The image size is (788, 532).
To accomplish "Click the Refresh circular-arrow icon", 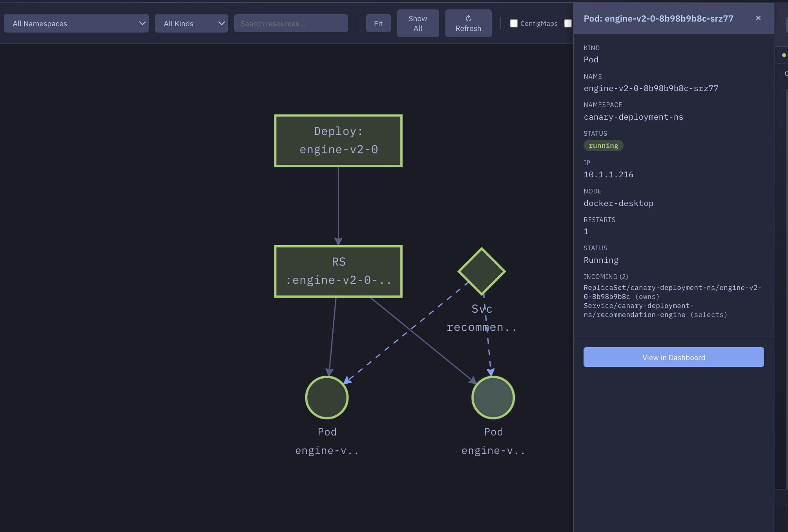I will click(468, 17).
